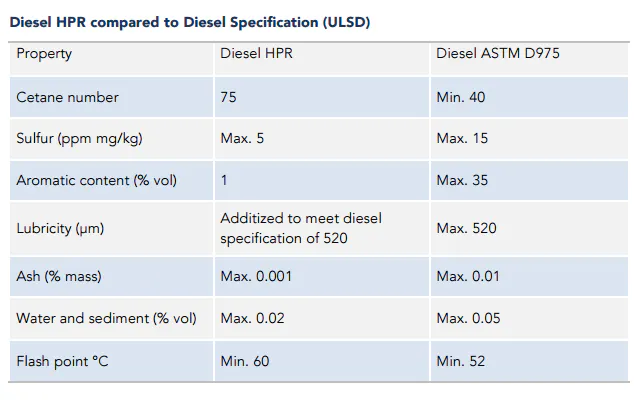Screen dimensions: 640x400
Task: Click the Min. 60 flash point value
Action: click(245, 360)
